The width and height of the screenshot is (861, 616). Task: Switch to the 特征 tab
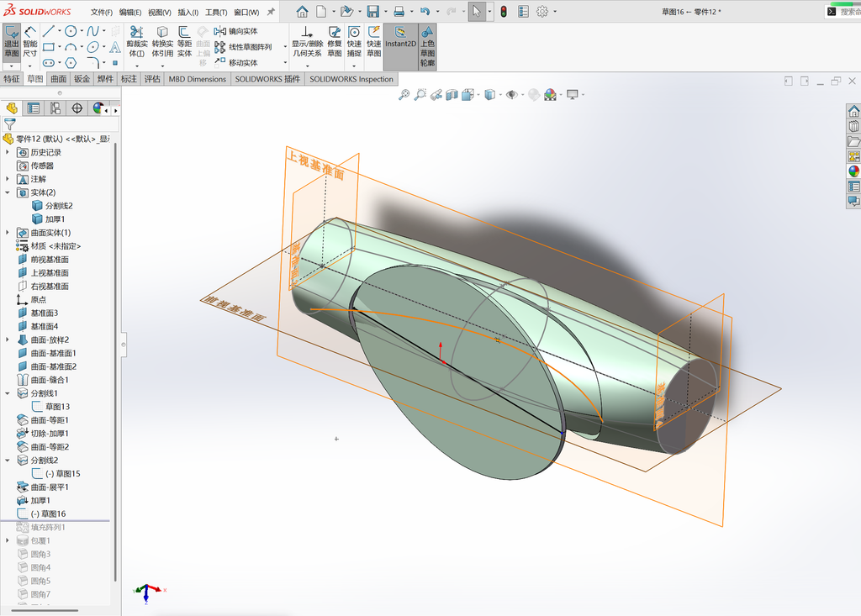pyautogui.click(x=12, y=79)
